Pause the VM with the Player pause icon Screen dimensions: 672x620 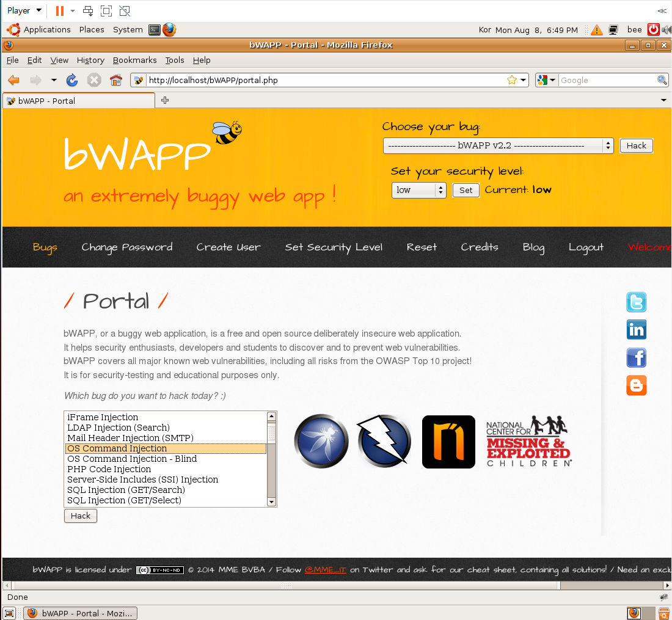(x=60, y=11)
